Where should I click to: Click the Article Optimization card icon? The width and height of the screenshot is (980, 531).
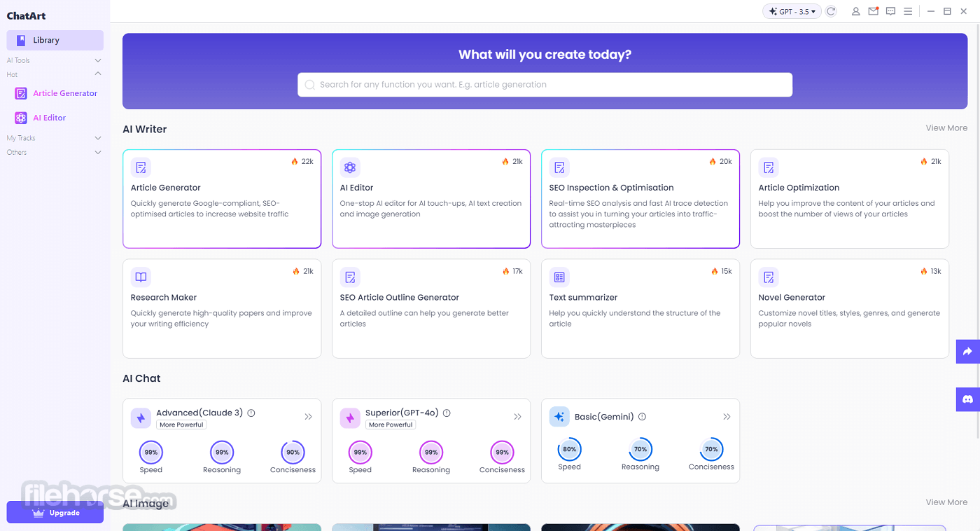[x=769, y=167]
